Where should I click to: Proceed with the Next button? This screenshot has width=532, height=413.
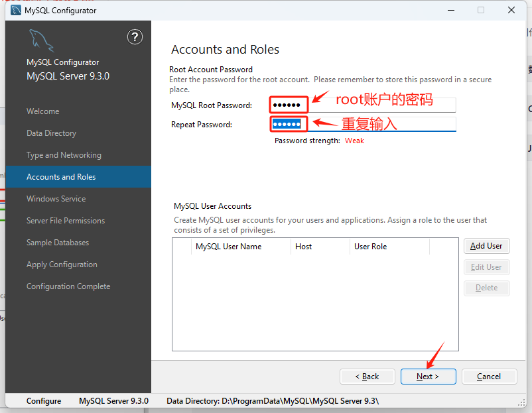pyautogui.click(x=428, y=377)
